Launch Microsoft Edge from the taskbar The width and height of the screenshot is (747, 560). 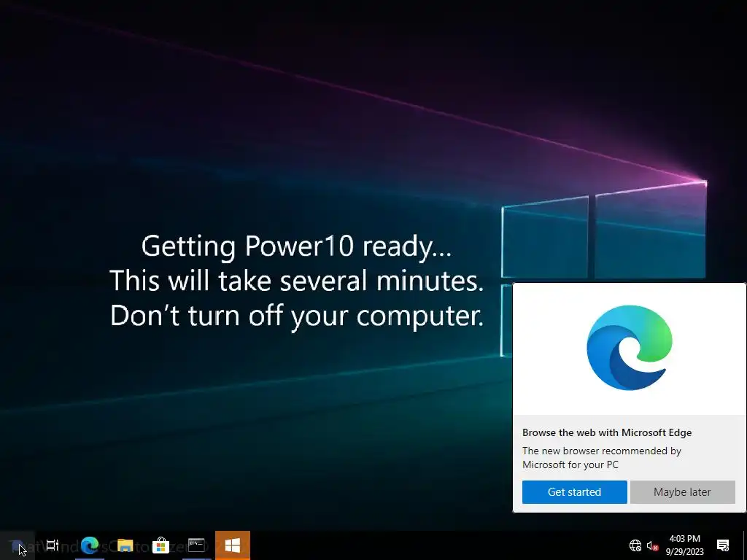pyautogui.click(x=90, y=545)
